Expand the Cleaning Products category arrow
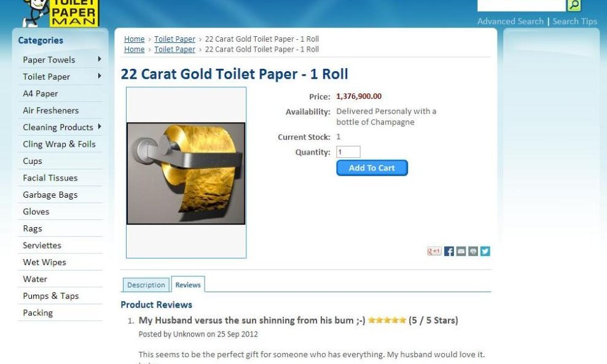Viewport: 607px width, 364px height. (100, 126)
